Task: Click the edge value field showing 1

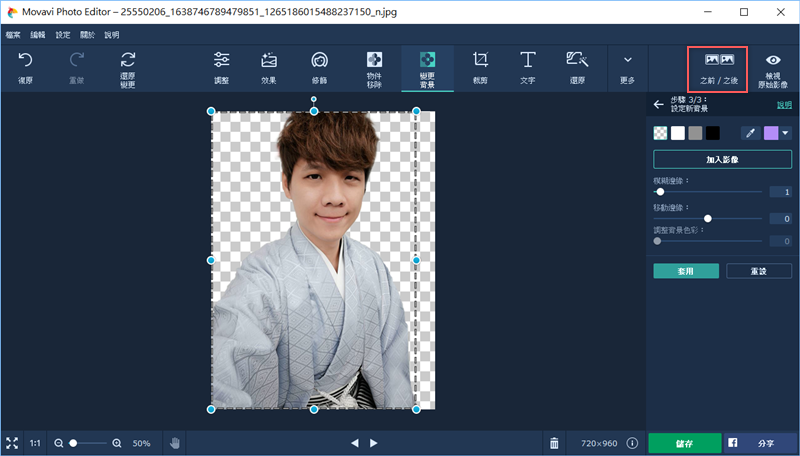Action: (x=781, y=192)
